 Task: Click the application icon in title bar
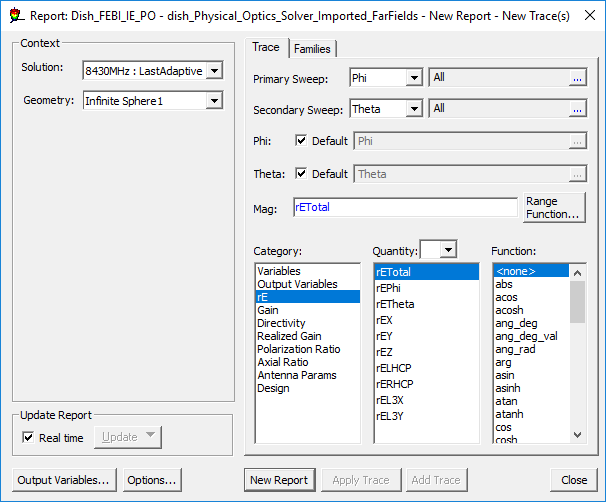click(x=13, y=14)
